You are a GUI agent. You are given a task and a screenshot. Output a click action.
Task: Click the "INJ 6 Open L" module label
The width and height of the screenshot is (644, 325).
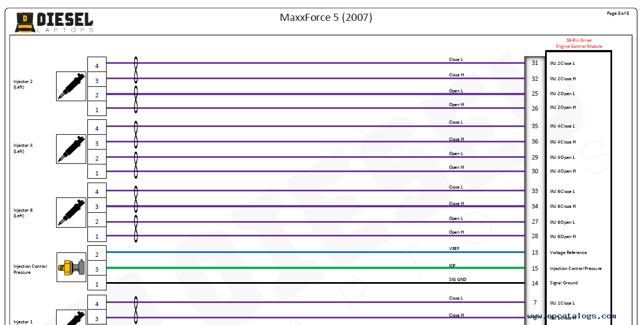tap(562, 222)
